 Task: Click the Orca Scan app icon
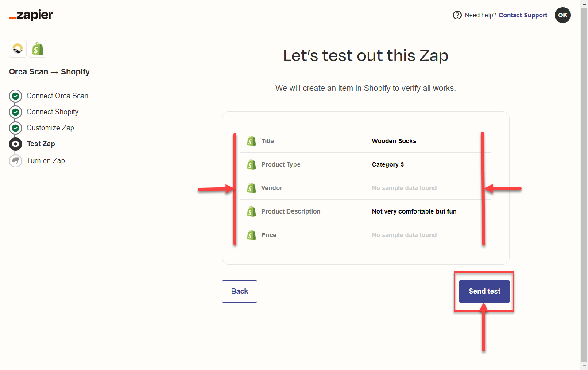coord(18,49)
